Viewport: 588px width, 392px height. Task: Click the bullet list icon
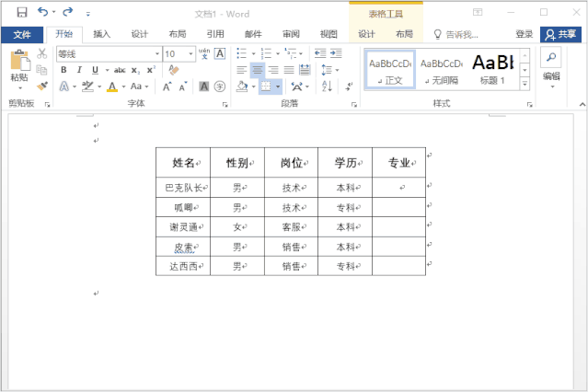[x=241, y=53]
